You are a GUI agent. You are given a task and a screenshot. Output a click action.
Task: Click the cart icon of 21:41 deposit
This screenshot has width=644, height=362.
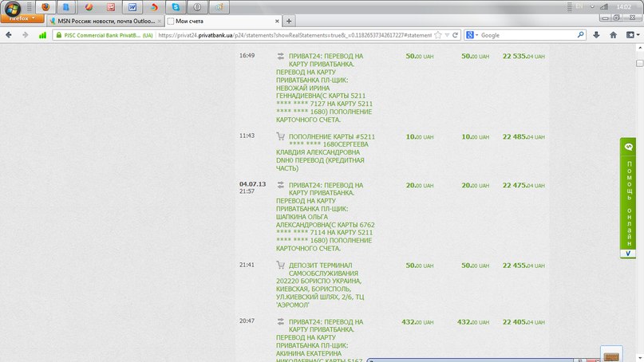point(281,266)
